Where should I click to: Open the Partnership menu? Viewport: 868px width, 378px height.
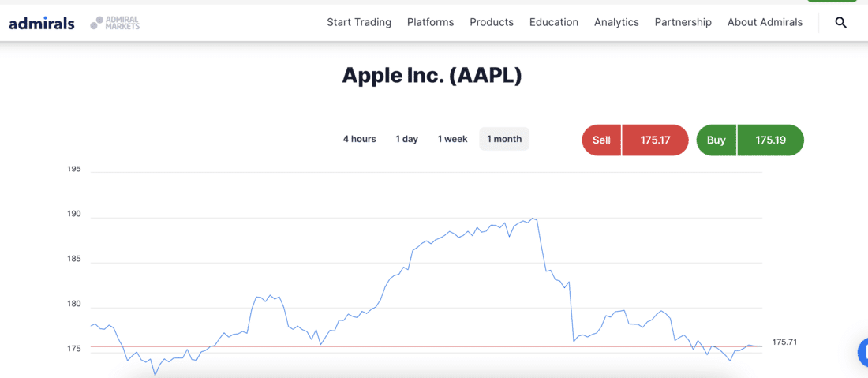click(683, 22)
